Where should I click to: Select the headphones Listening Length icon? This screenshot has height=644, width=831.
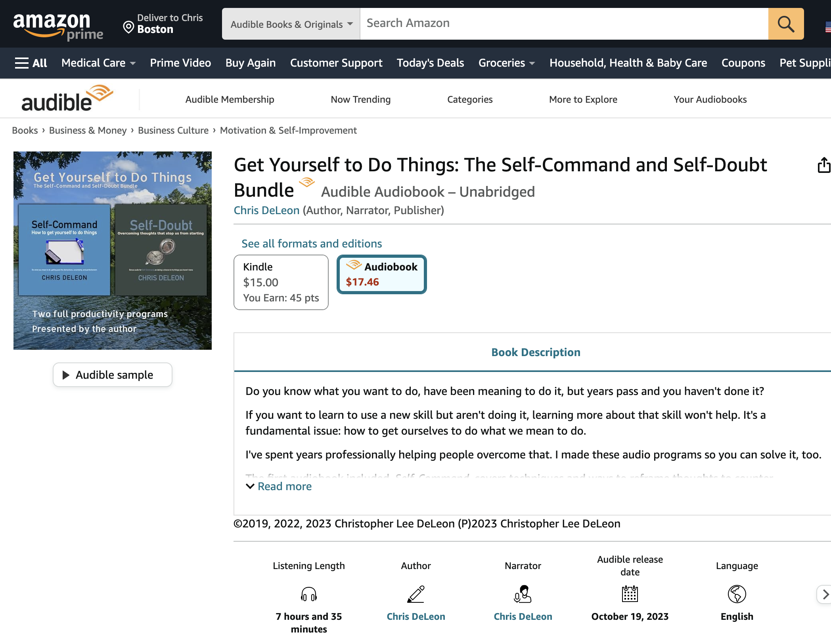point(308,594)
